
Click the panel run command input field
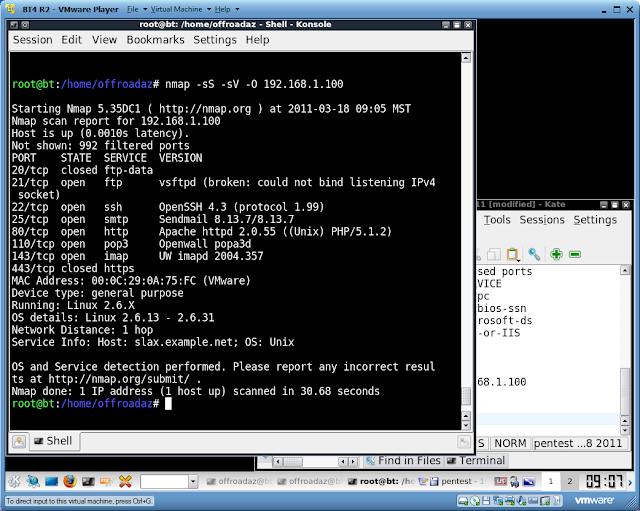[x=164, y=482]
